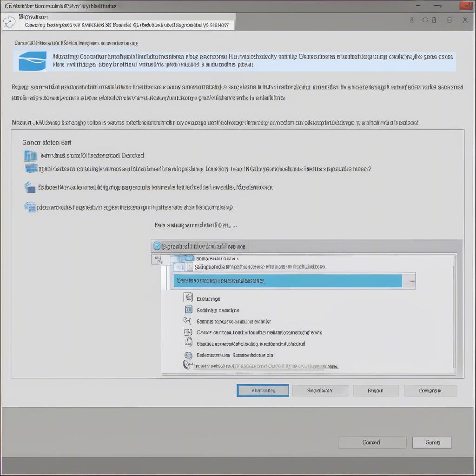Click the text of the row ending in 'Dondted'
Screen dimensions: 476x476
click(x=93, y=155)
